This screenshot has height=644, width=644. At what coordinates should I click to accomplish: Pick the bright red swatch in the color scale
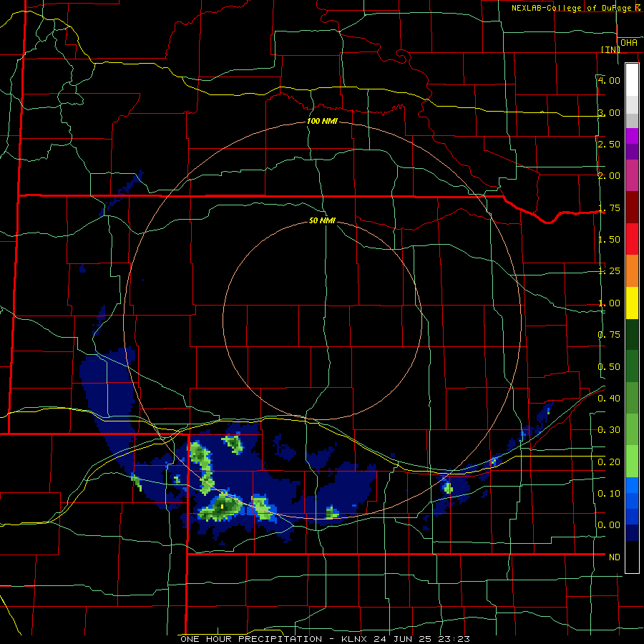632,240
